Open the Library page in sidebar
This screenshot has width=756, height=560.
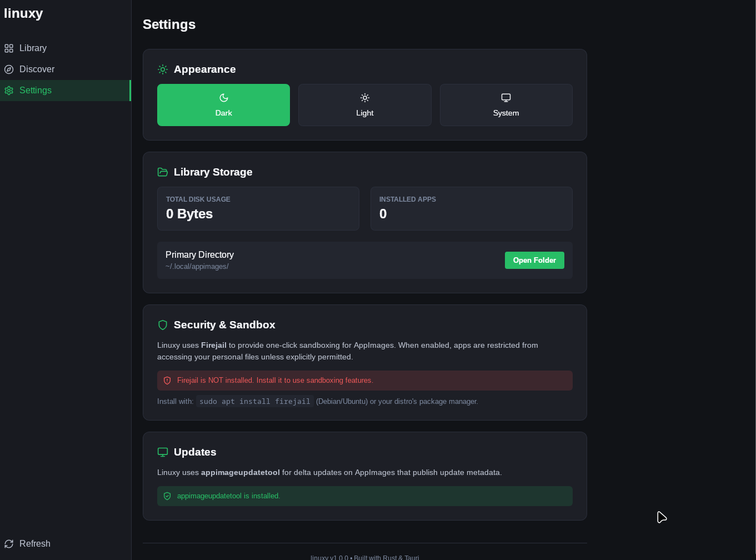pos(65,48)
